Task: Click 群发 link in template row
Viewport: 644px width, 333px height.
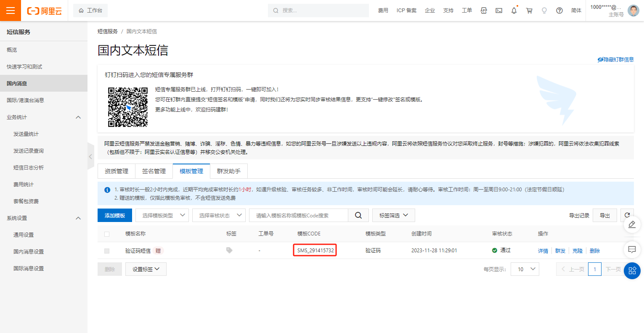Action: (560, 251)
